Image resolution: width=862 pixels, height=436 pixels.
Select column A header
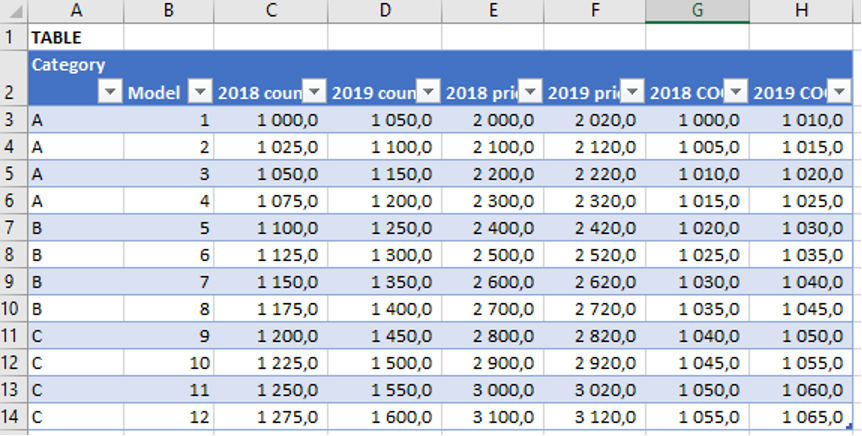pos(76,11)
